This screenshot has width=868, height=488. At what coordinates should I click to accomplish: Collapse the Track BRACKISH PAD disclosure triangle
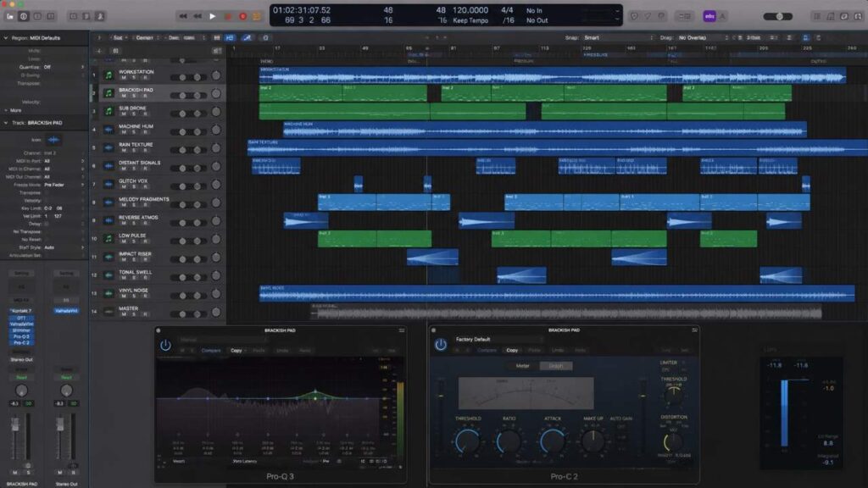tap(6, 123)
